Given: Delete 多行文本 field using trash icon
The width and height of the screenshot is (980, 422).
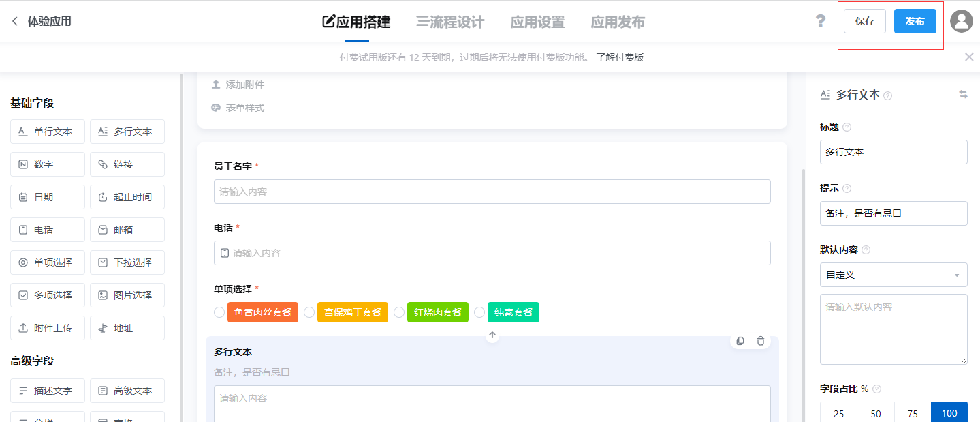Looking at the screenshot, I should [760, 341].
